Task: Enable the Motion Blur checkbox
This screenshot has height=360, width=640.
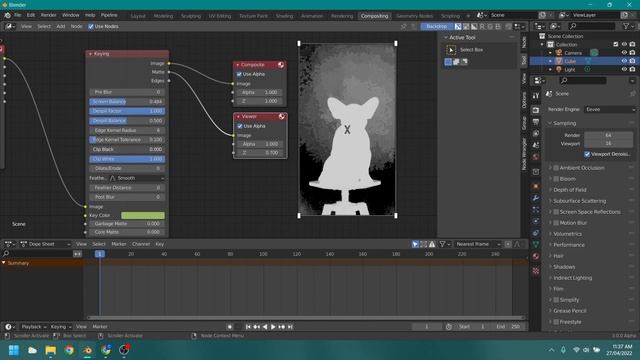Action: click(x=556, y=223)
